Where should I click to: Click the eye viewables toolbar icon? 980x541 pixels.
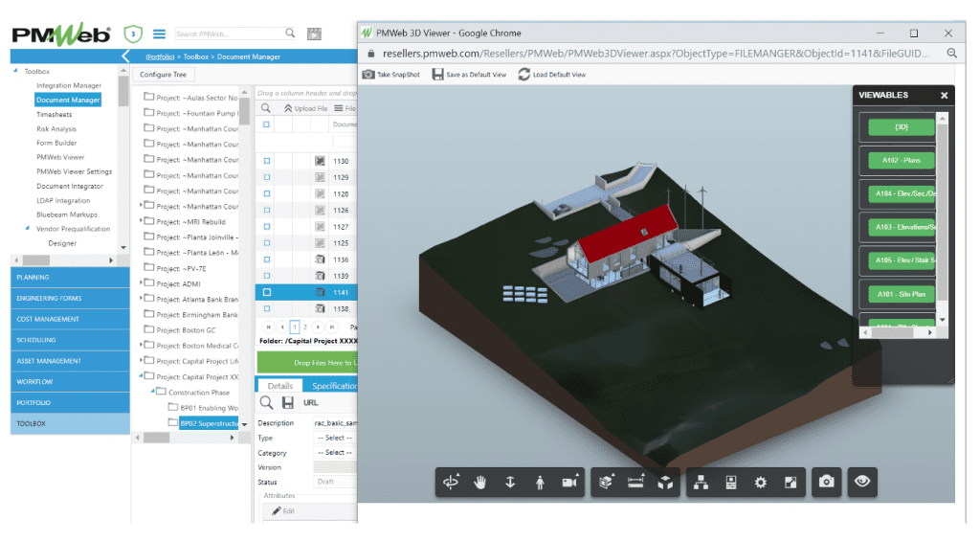862,482
